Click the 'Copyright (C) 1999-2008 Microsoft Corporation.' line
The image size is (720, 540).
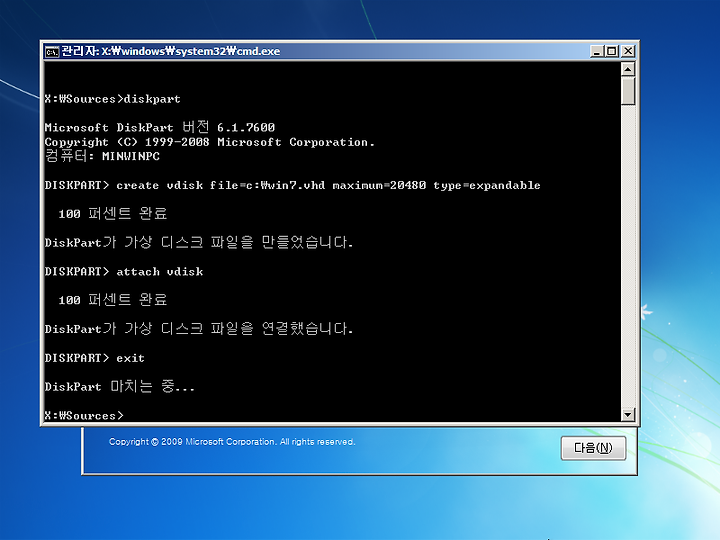click(x=209, y=142)
